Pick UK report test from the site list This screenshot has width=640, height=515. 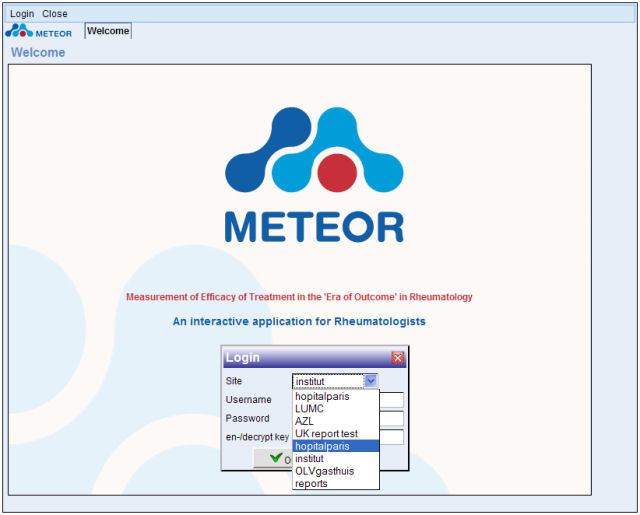tap(326, 434)
